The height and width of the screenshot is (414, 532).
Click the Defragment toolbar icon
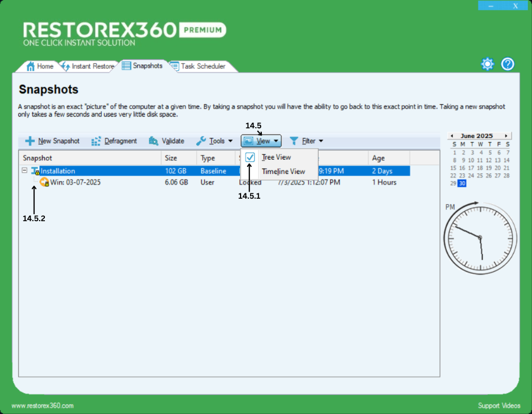click(x=95, y=141)
